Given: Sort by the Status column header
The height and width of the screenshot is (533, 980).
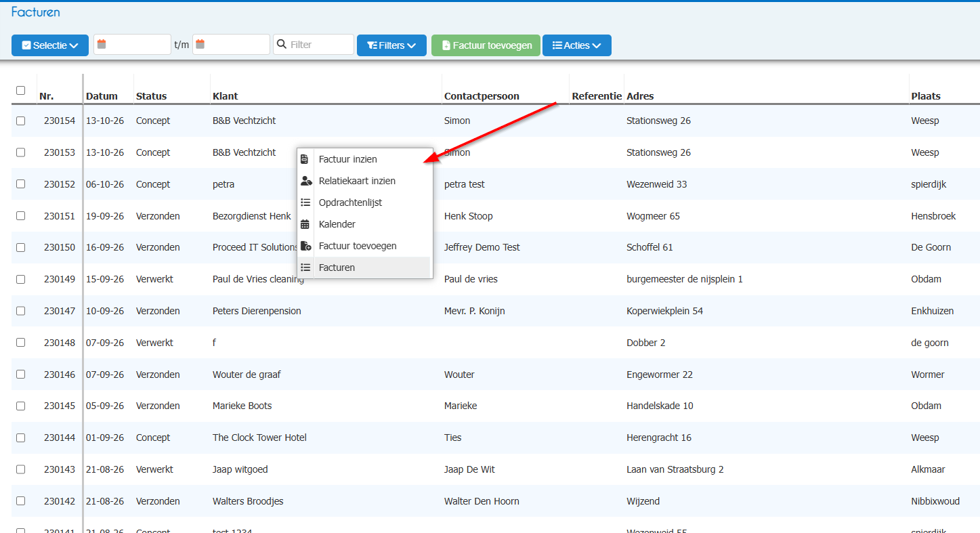Looking at the screenshot, I should tap(151, 96).
